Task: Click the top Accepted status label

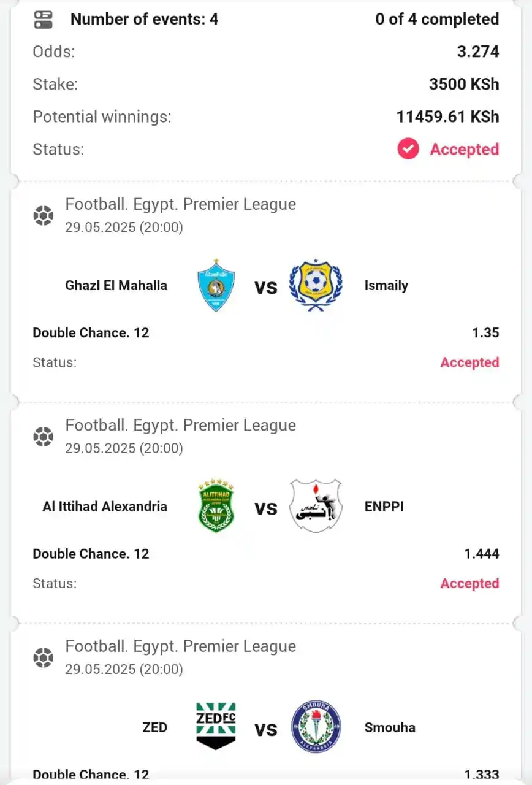Action: pos(465,149)
